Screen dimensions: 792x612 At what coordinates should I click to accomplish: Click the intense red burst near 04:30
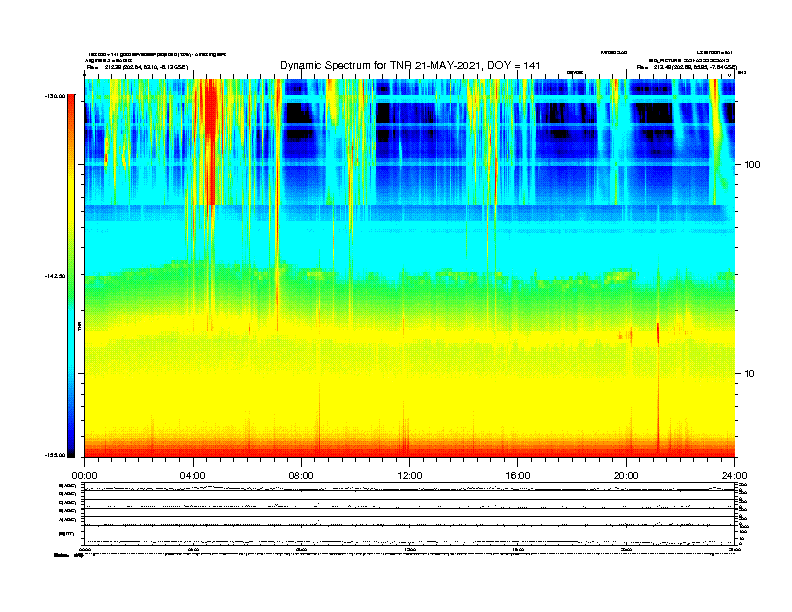click(210, 141)
